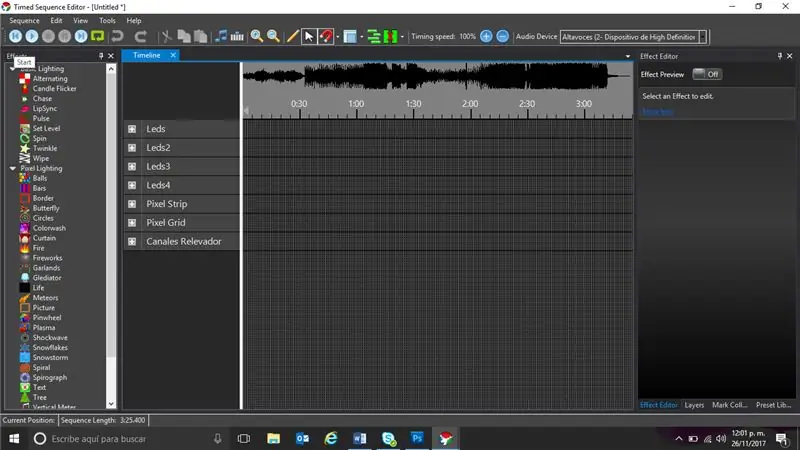This screenshot has height=450, width=800.
Task: Select the arrow selection mode tool
Action: point(309,37)
